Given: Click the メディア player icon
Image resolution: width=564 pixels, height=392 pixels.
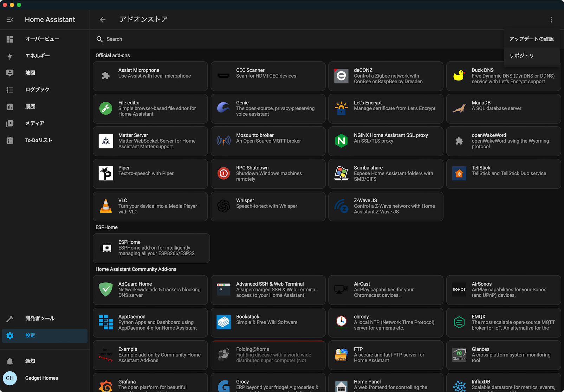Looking at the screenshot, I should click(x=10, y=123).
